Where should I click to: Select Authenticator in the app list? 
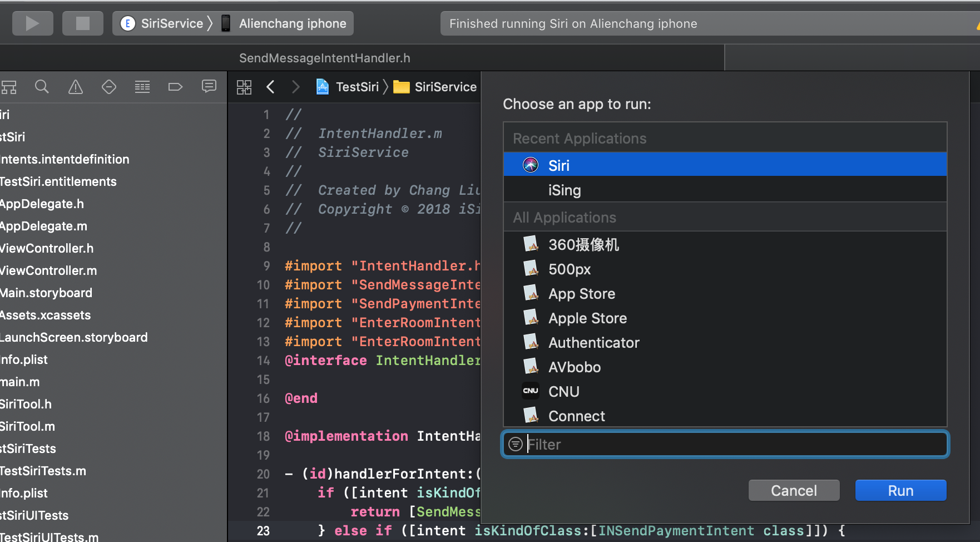(725, 342)
